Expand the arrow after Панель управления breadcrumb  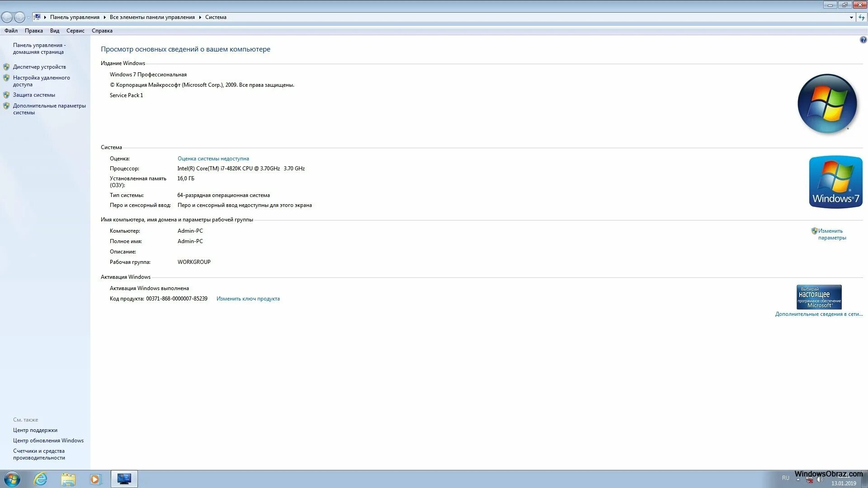point(104,17)
